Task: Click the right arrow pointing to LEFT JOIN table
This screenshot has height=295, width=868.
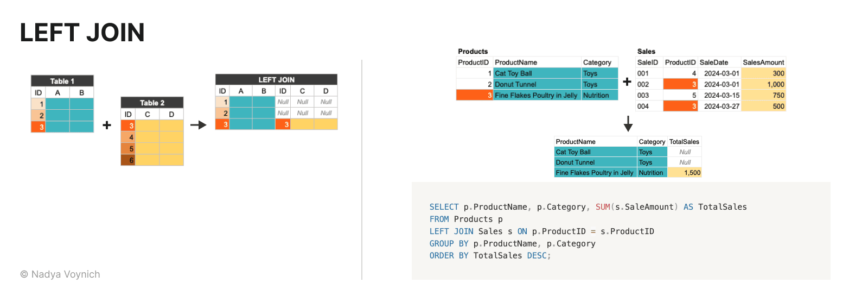Action: 199,125
